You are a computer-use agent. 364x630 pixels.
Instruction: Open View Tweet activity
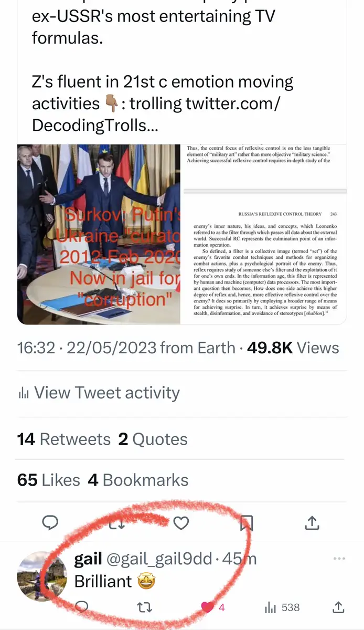99,393
